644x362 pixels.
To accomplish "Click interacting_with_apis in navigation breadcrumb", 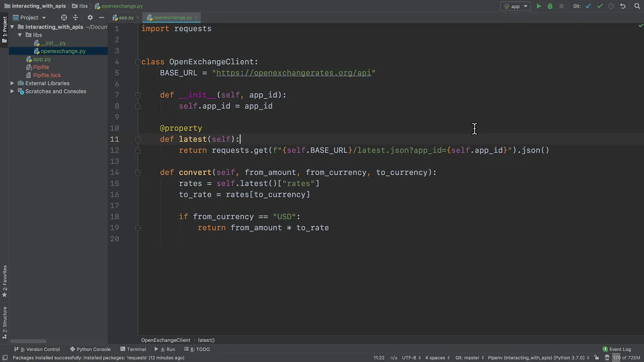I will coord(35,6).
